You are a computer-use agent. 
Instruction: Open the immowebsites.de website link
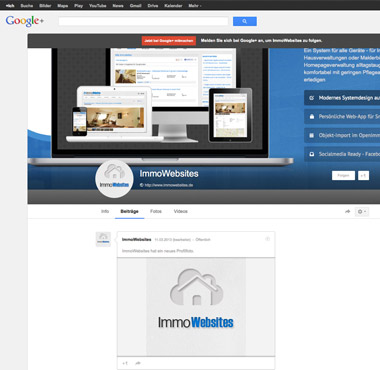click(x=169, y=185)
